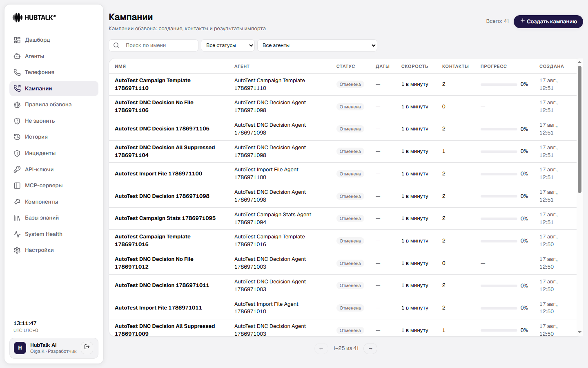
Task: Click progress bar of AutoTest Campaign Template 1786971110
Action: pos(499,85)
